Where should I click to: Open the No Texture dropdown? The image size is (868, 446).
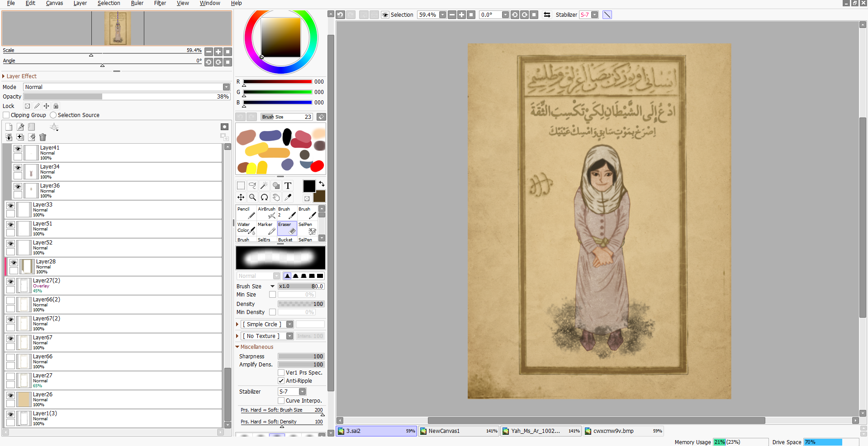[x=289, y=336]
